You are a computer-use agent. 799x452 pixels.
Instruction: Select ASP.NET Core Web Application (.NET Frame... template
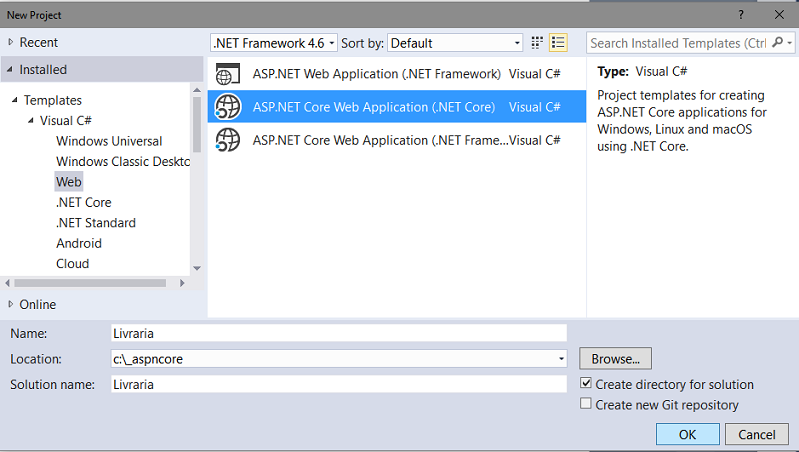pos(396,140)
